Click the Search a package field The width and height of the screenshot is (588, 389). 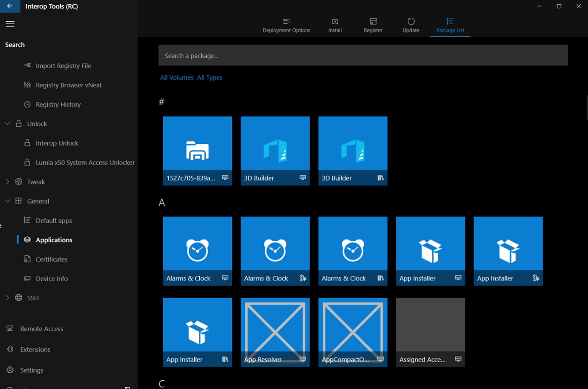coord(363,56)
